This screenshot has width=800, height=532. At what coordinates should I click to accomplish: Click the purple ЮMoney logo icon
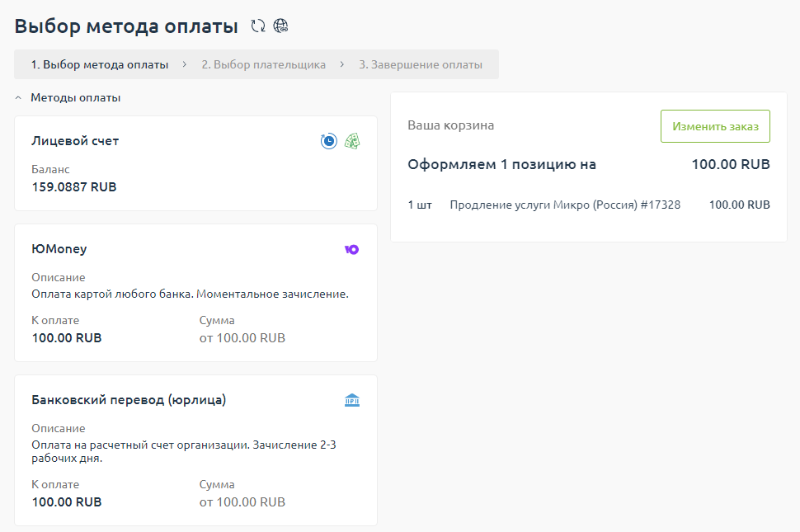click(351, 249)
